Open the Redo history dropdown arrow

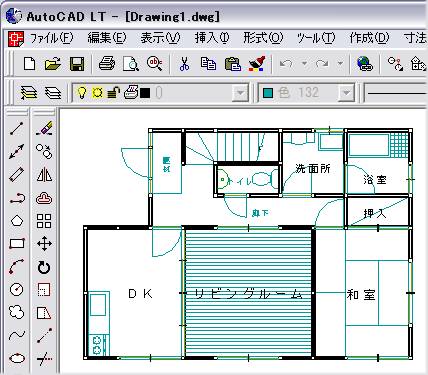tap(340, 63)
